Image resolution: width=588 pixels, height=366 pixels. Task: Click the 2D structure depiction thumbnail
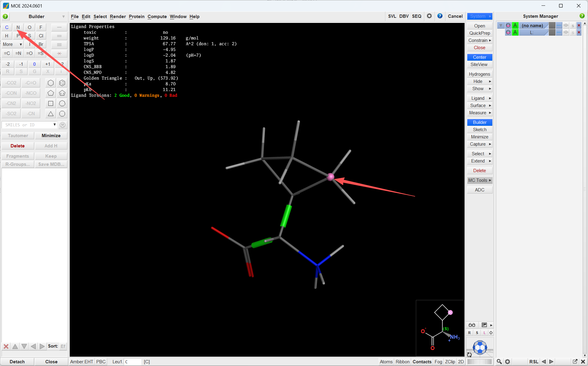click(440, 328)
